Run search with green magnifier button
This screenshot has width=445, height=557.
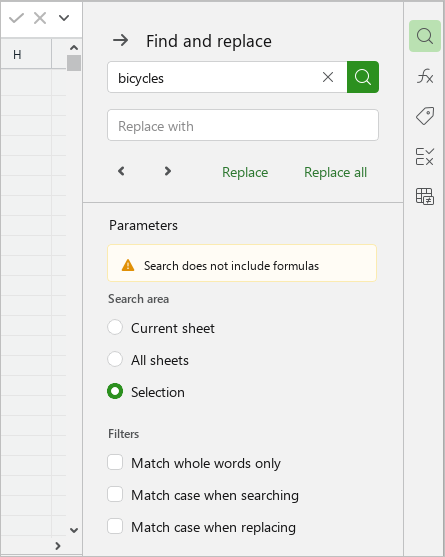(363, 77)
